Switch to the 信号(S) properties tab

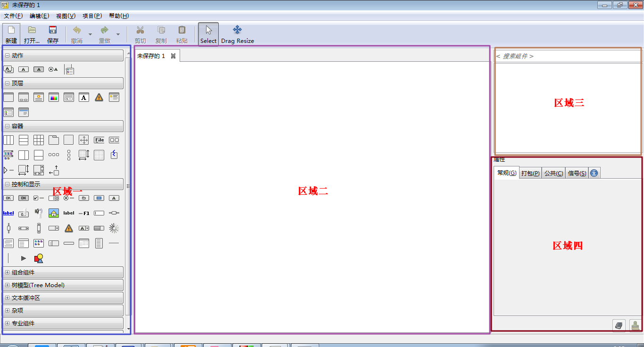577,173
